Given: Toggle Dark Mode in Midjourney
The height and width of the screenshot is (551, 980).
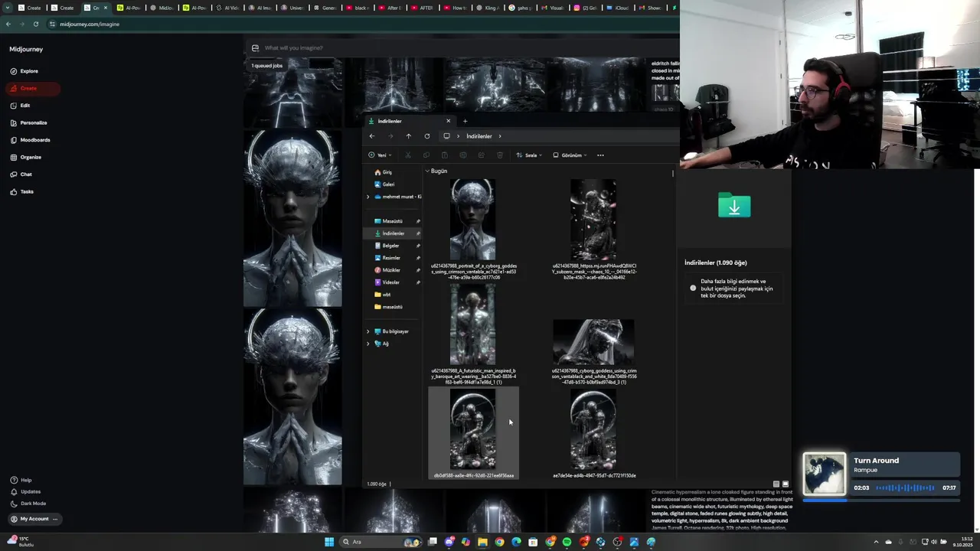Looking at the screenshot, I should click(x=28, y=504).
